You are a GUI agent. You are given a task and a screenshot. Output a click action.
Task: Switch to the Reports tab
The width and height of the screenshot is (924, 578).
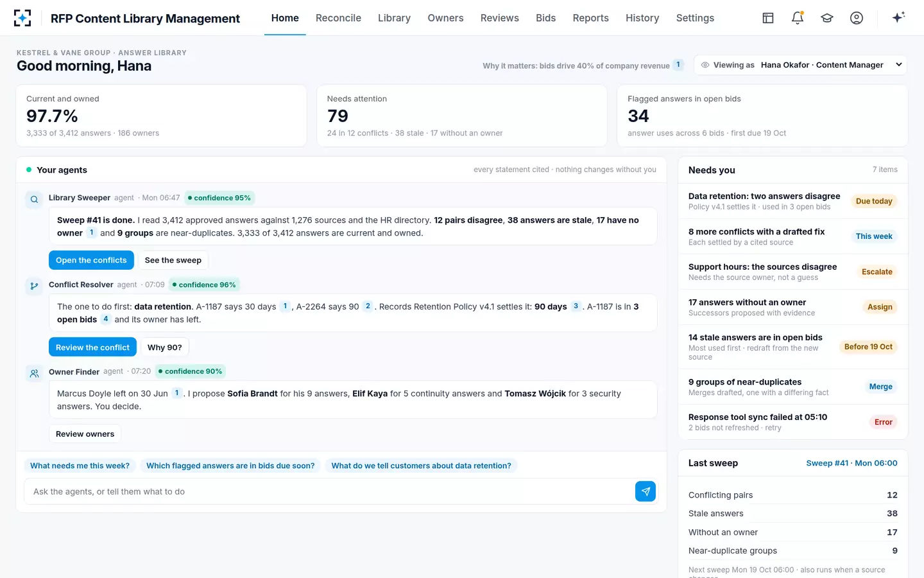click(590, 18)
